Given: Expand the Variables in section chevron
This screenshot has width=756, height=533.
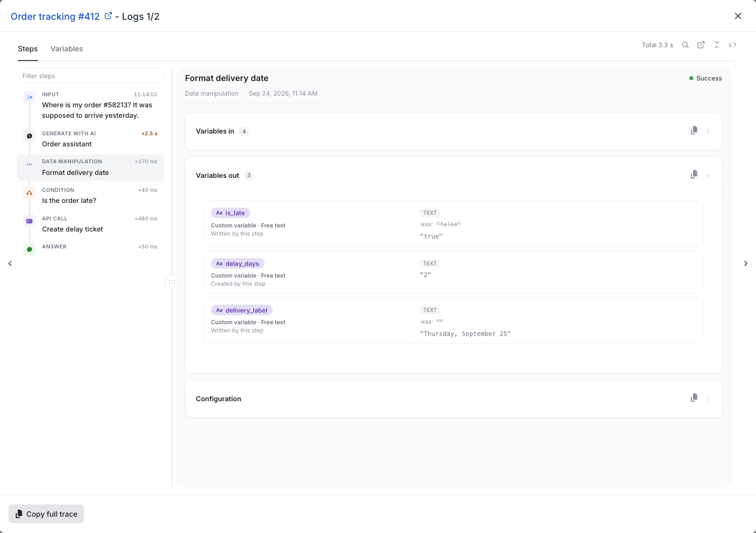Looking at the screenshot, I should pos(708,131).
